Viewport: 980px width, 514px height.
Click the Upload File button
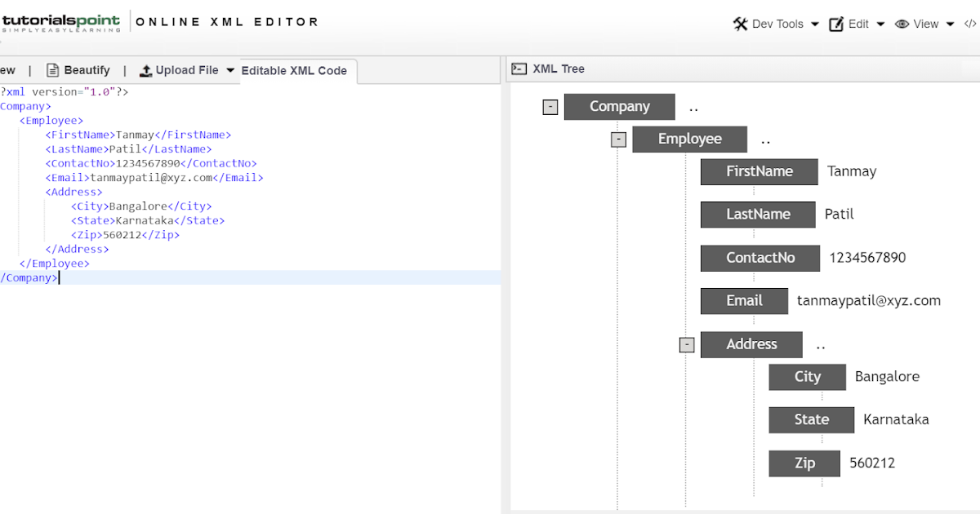tap(185, 69)
